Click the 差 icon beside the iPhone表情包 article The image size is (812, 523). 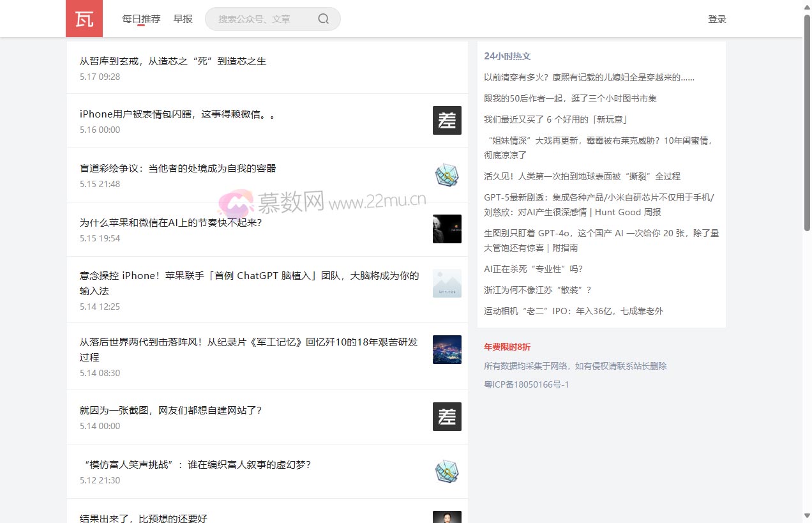pyautogui.click(x=447, y=120)
